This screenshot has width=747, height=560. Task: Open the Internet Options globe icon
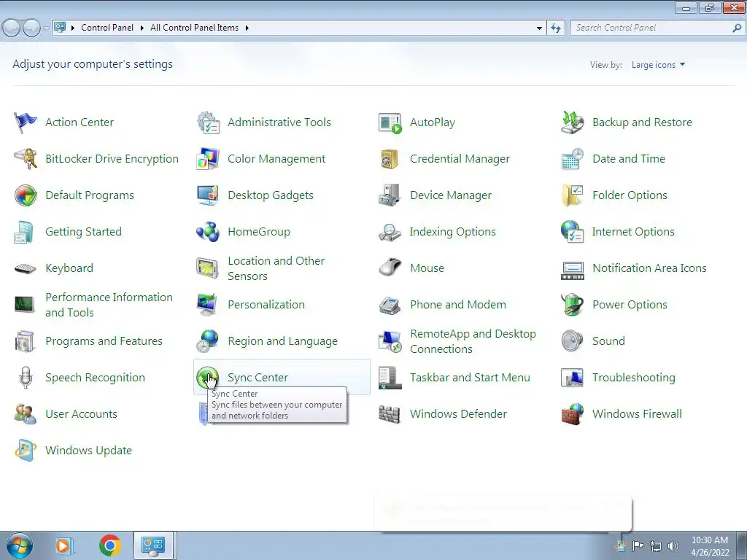coord(573,232)
